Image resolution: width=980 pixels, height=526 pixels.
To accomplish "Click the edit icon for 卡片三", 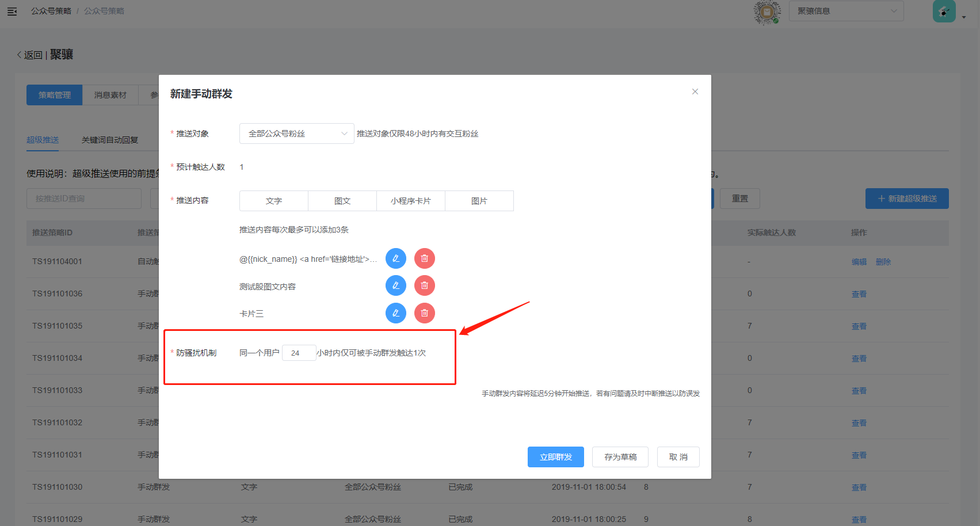I will pyautogui.click(x=395, y=313).
